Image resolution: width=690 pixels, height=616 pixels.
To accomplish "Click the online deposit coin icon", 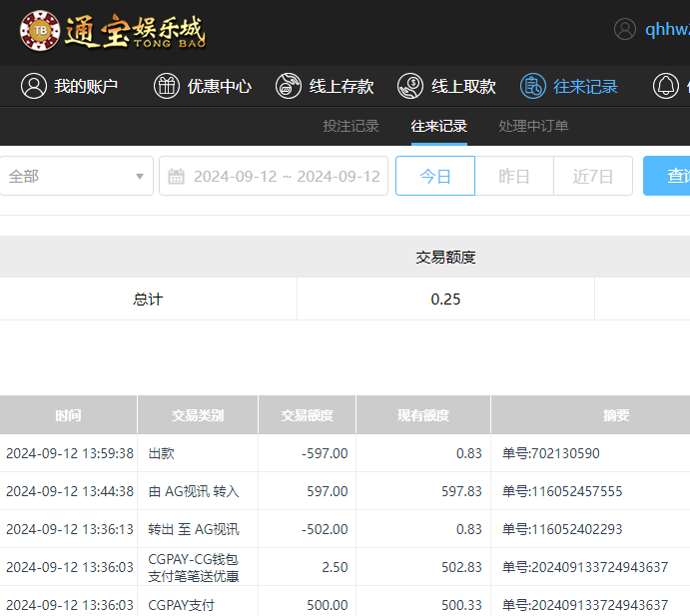I will click(289, 87).
